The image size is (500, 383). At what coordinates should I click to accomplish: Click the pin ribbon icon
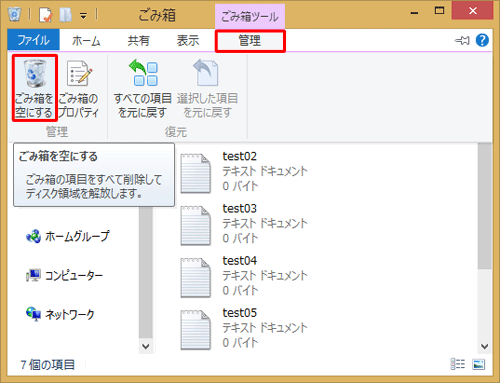(462, 41)
